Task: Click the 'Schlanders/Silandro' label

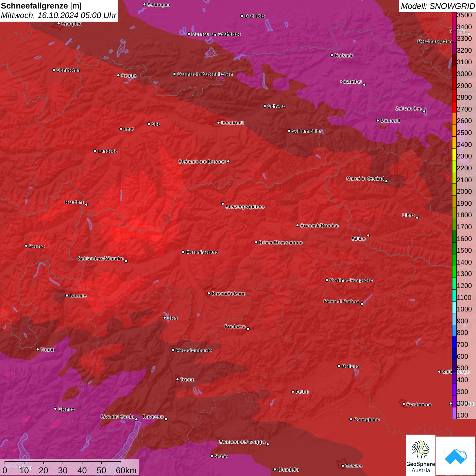Action: point(101,258)
